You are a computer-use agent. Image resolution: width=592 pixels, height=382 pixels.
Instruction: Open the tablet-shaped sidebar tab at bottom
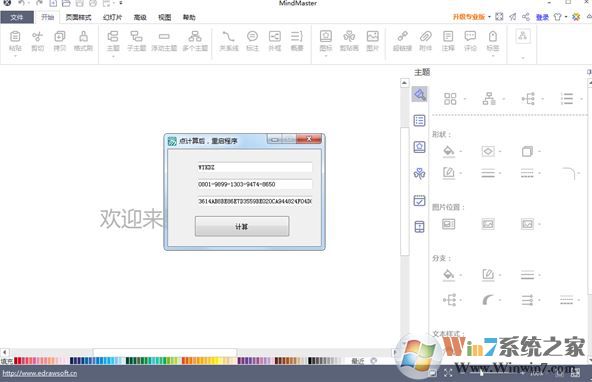pyautogui.click(x=419, y=227)
